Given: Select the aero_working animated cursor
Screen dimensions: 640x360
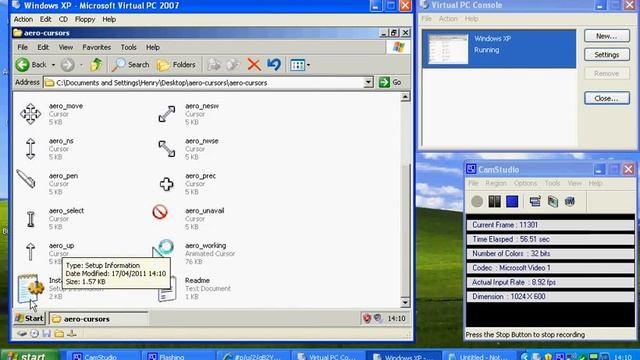Looking at the screenshot, I should [194, 253].
